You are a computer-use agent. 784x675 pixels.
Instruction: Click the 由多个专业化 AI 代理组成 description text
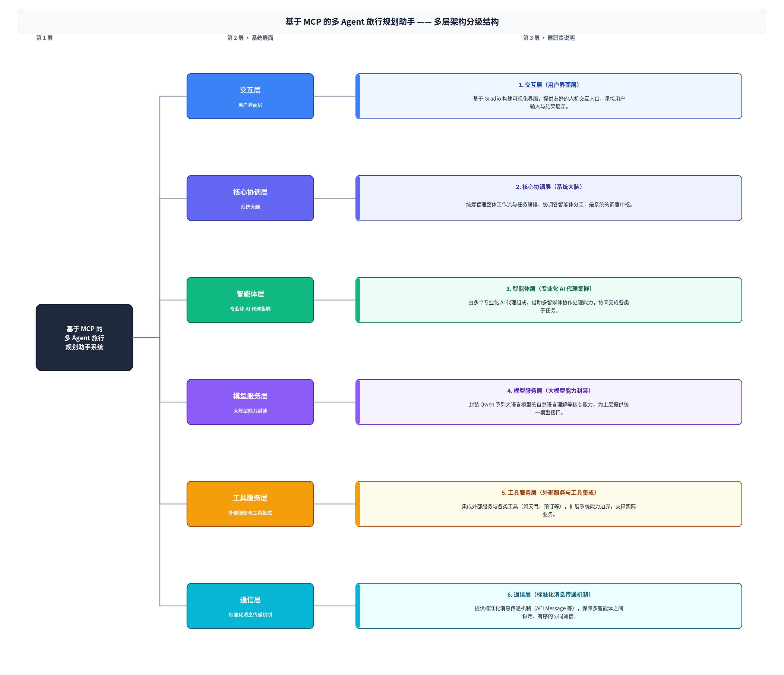(548, 306)
